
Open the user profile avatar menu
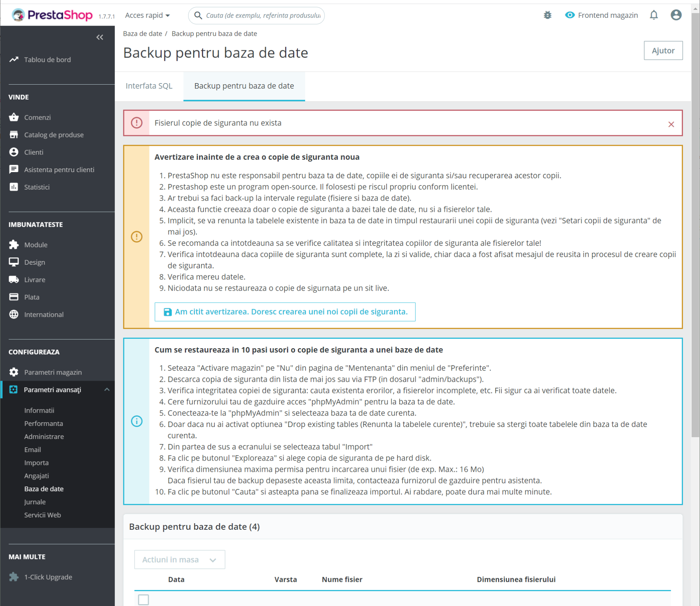pyautogui.click(x=676, y=15)
